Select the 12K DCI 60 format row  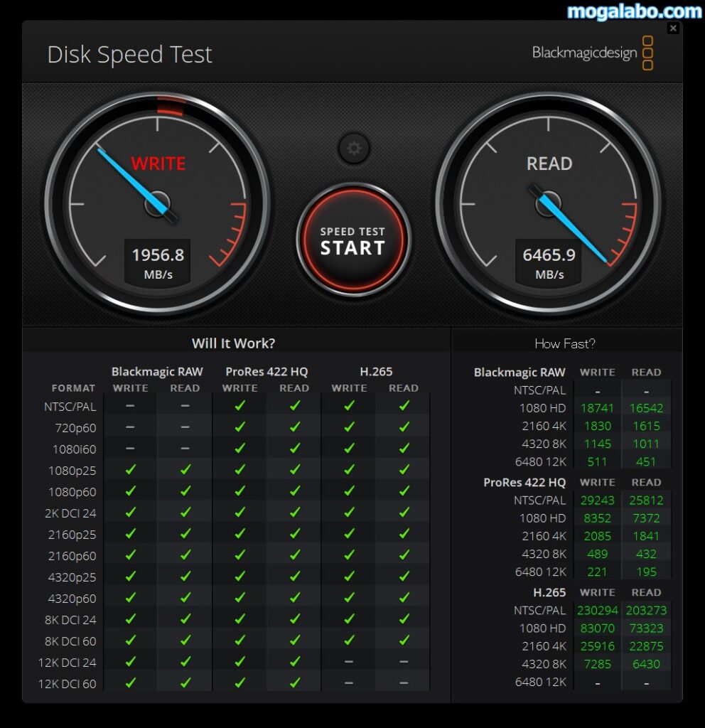click(68, 683)
